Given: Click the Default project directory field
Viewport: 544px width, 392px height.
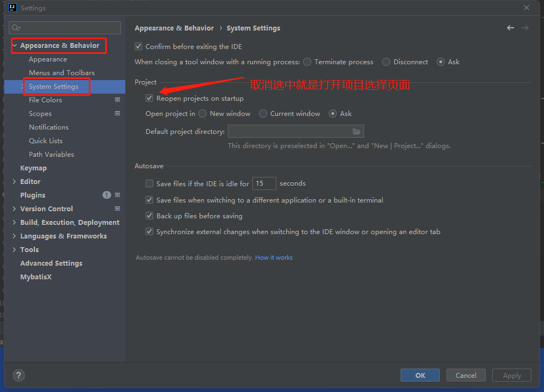Looking at the screenshot, I should [295, 131].
